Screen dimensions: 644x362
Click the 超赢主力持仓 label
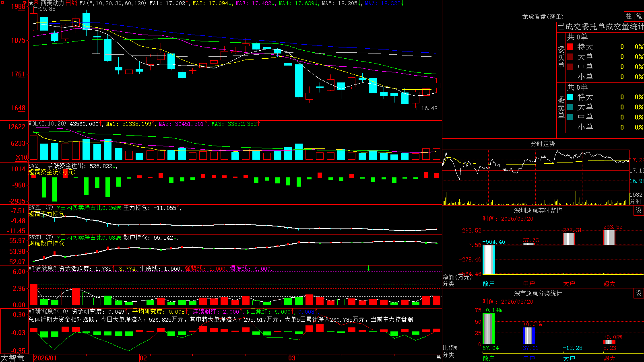click(x=46, y=214)
